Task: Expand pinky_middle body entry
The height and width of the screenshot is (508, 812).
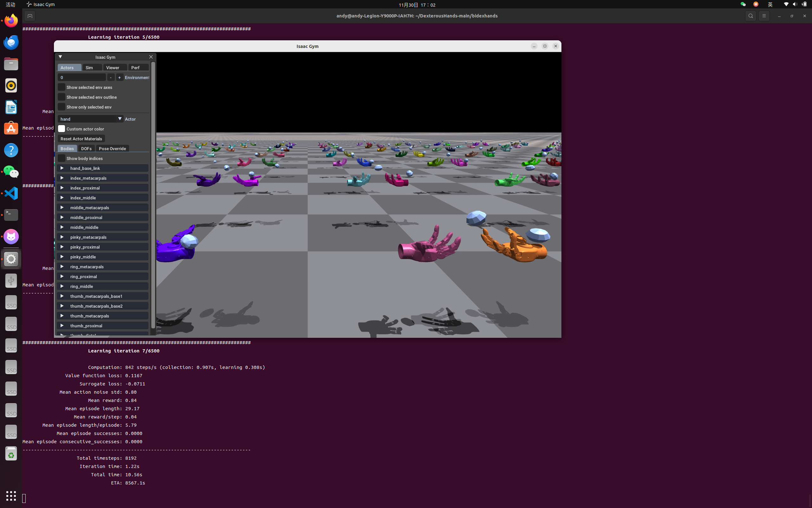Action: click(x=102, y=257)
